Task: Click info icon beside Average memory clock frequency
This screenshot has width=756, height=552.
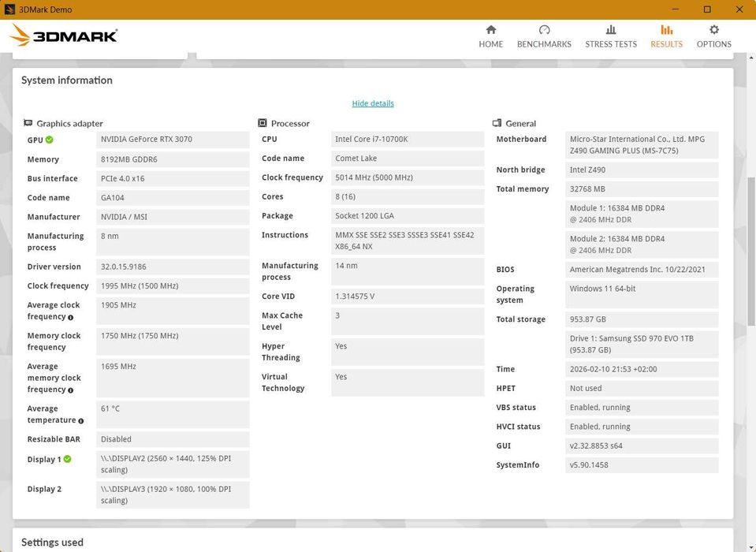Action: pyautogui.click(x=70, y=390)
